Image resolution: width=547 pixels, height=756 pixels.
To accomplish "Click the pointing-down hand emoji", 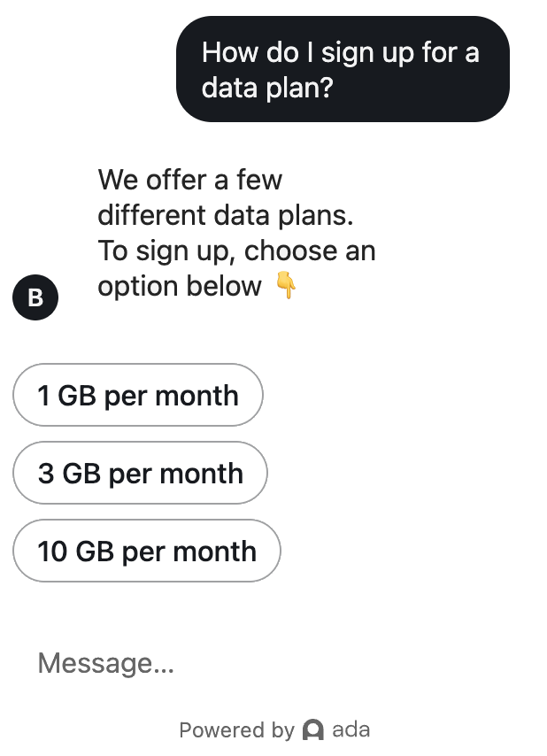I will click(285, 286).
